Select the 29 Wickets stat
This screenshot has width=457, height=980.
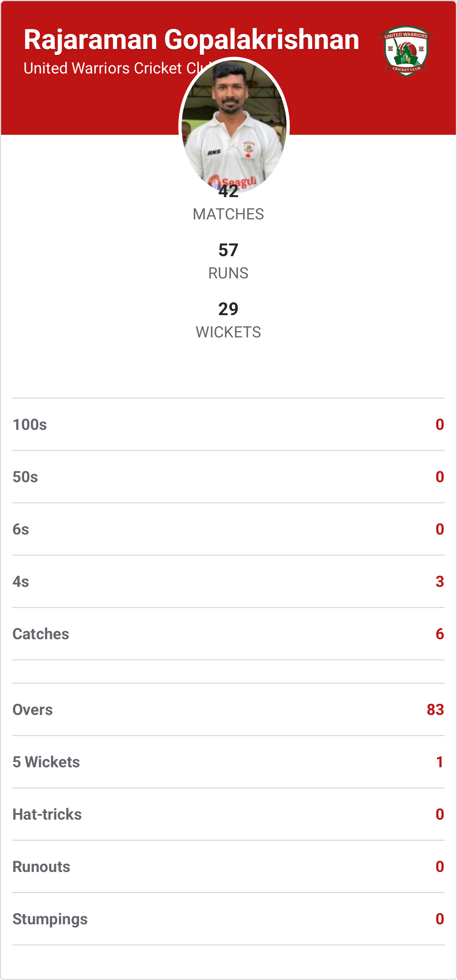pyautogui.click(x=228, y=320)
